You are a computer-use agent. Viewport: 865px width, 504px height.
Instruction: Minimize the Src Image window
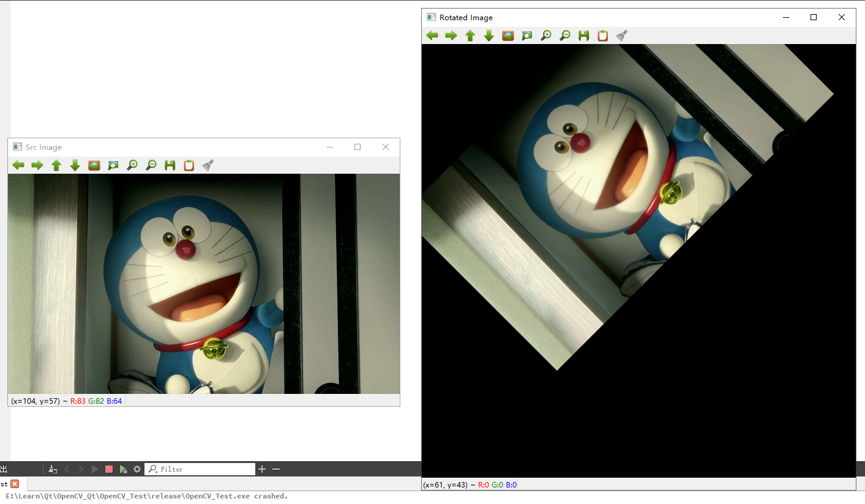point(330,147)
